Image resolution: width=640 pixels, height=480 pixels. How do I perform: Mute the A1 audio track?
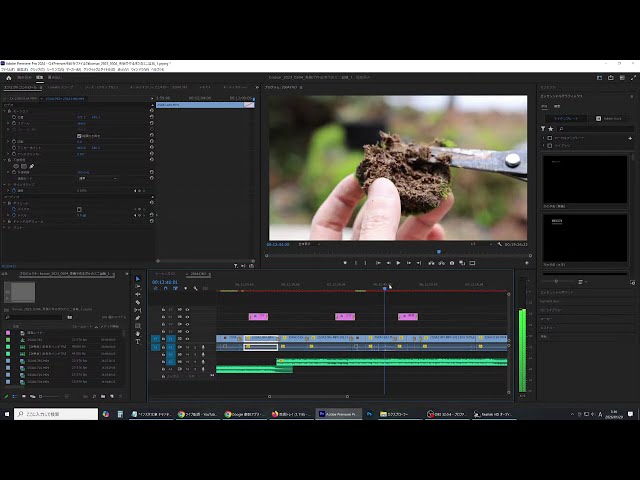pos(187,347)
